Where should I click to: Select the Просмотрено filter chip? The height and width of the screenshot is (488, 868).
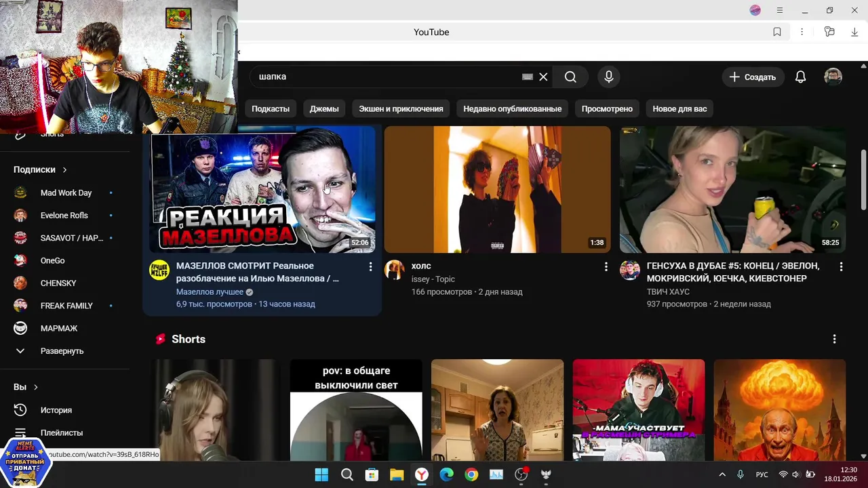point(607,108)
